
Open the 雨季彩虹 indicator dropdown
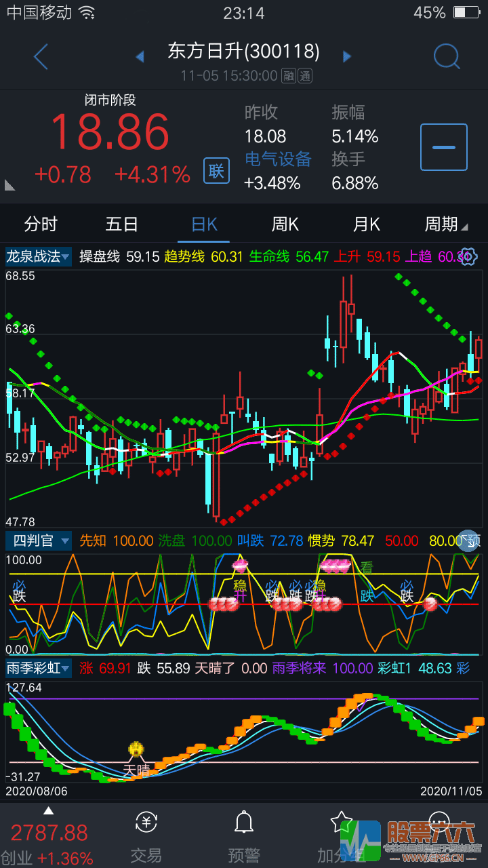[x=38, y=668]
